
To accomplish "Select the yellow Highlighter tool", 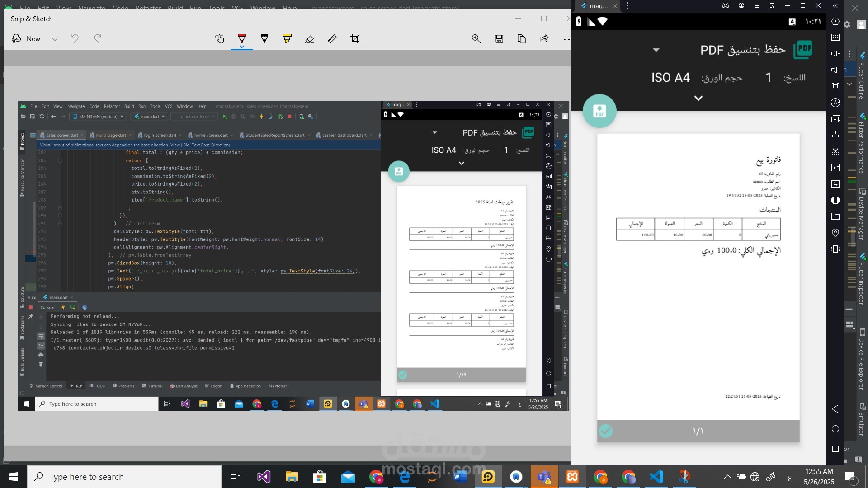I will 287,39.
